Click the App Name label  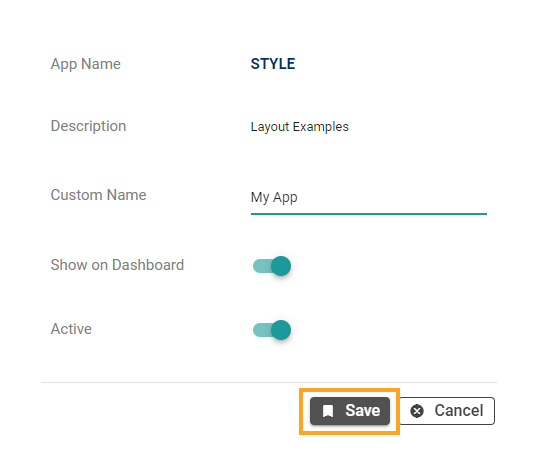(x=85, y=64)
